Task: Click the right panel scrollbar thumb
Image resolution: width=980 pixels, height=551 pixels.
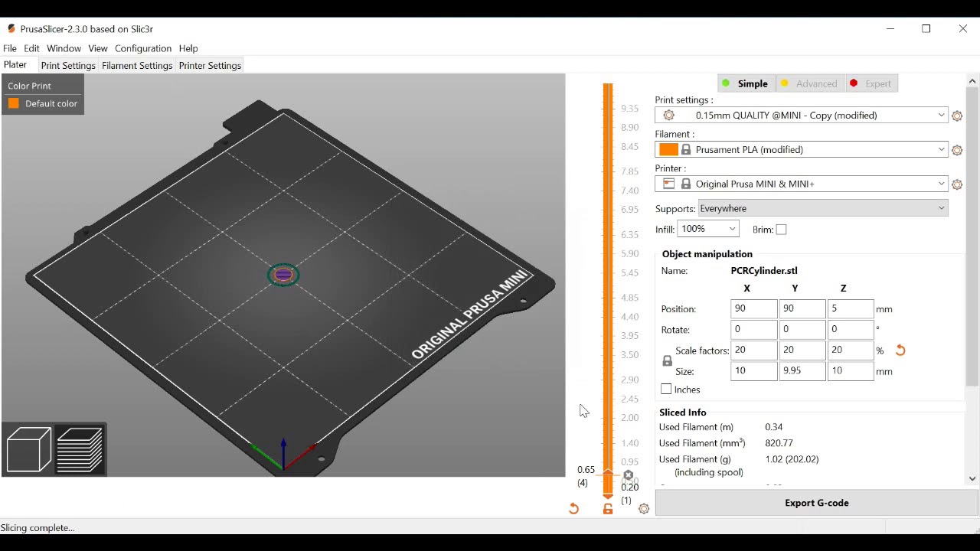Action: 972,237
